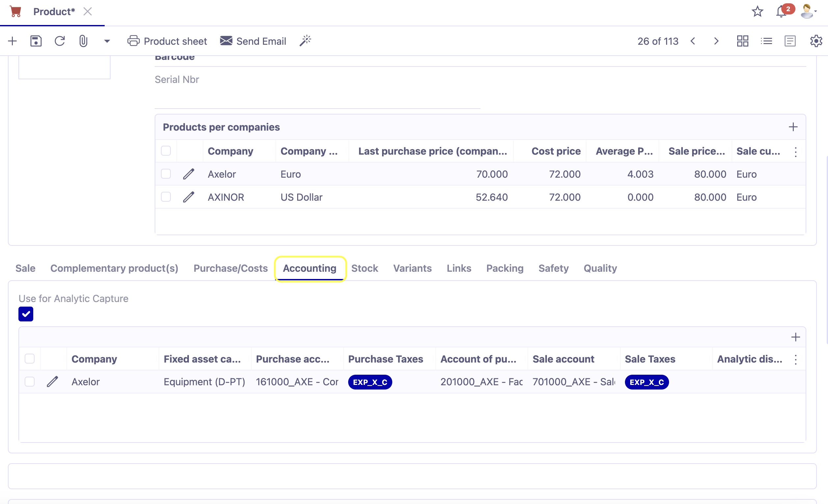
Task: Uncheck Use for Analytic Capture
Action: tap(26, 314)
